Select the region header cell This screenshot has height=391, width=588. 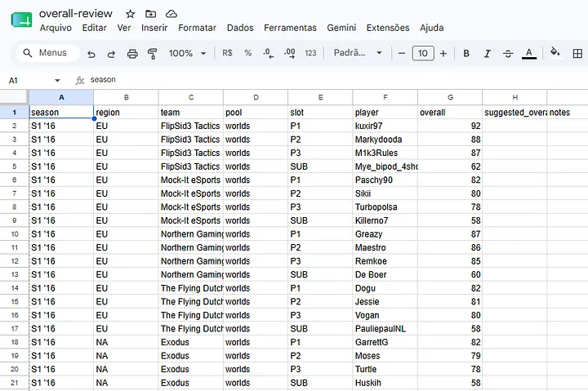(x=126, y=112)
